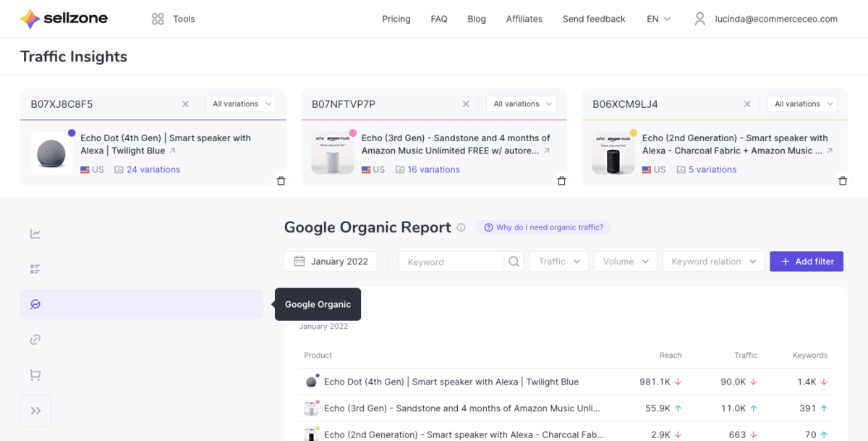868x441 pixels.
Task: Clear the B07XJ8C8F5 ASIN field
Action: click(185, 104)
